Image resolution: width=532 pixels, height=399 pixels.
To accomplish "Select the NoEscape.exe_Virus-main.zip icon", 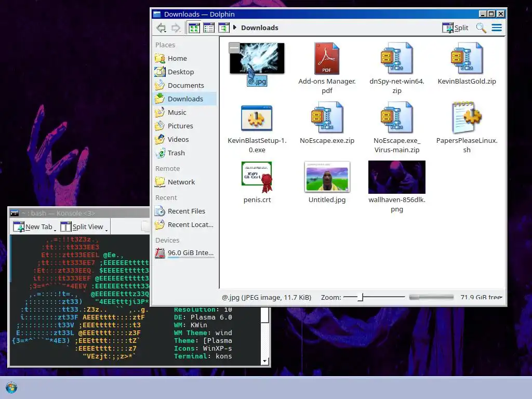I will (396, 117).
